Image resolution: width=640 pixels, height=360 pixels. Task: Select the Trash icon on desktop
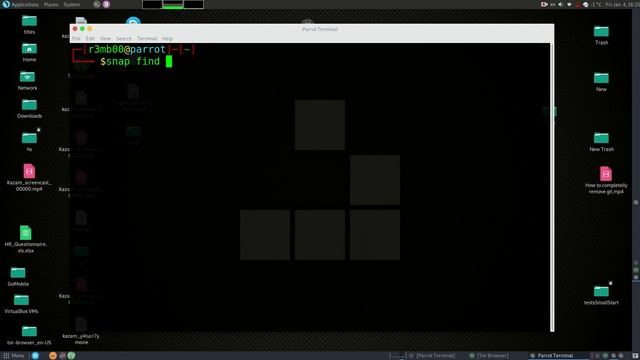pyautogui.click(x=601, y=35)
